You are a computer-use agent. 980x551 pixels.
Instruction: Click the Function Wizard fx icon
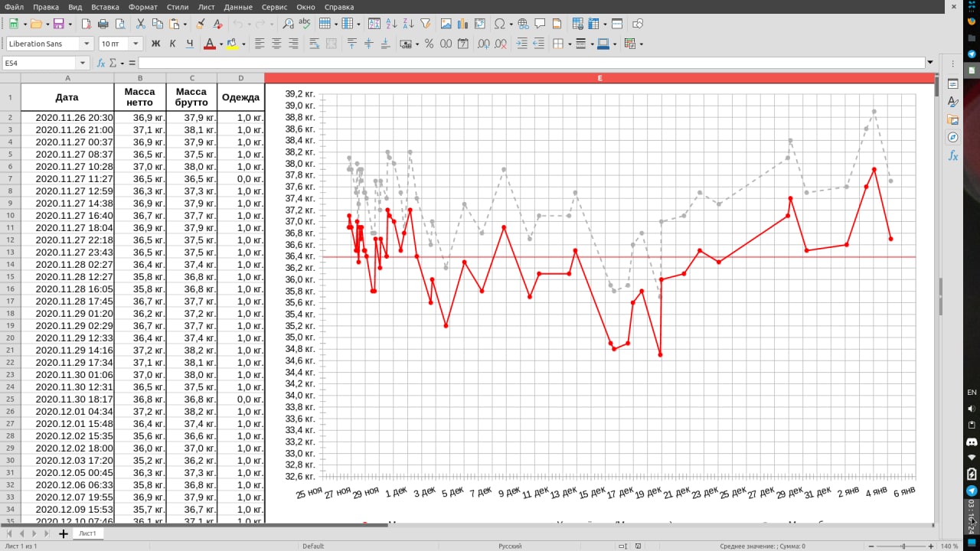coord(101,63)
